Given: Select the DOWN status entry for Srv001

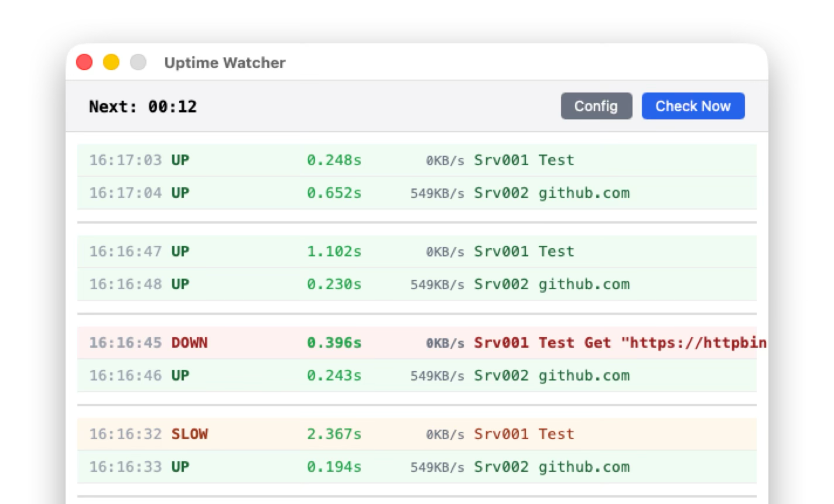Looking at the screenshot, I should [190, 342].
